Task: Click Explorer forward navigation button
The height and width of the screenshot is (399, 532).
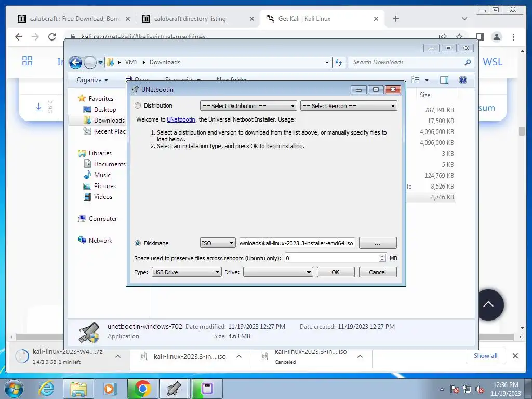Action: tap(90, 62)
